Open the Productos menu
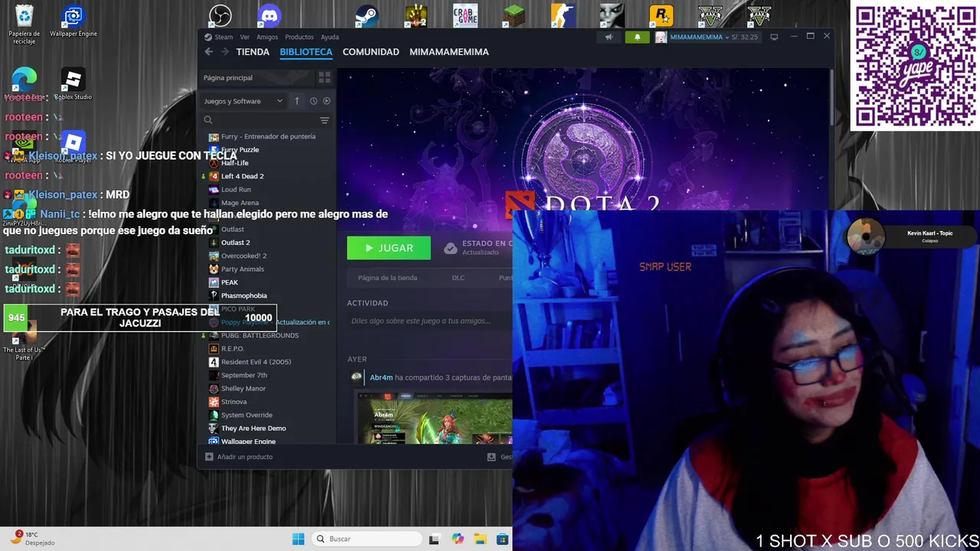 299,37
